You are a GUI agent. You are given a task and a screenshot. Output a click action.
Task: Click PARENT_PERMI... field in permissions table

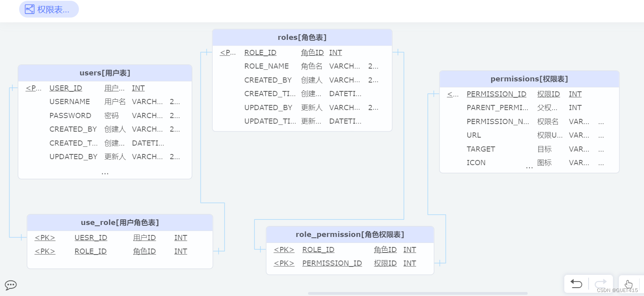pos(497,108)
